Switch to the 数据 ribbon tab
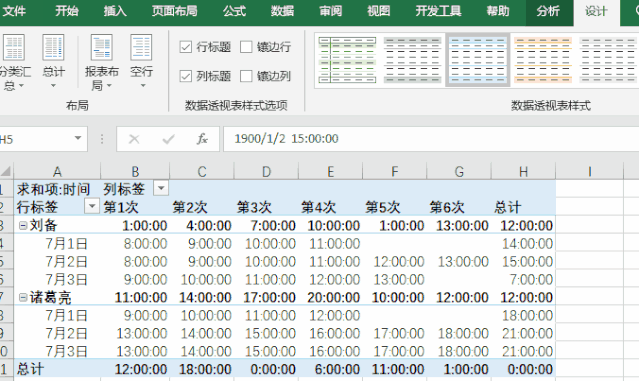The height and width of the screenshot is (381, 639). point(282,11)
